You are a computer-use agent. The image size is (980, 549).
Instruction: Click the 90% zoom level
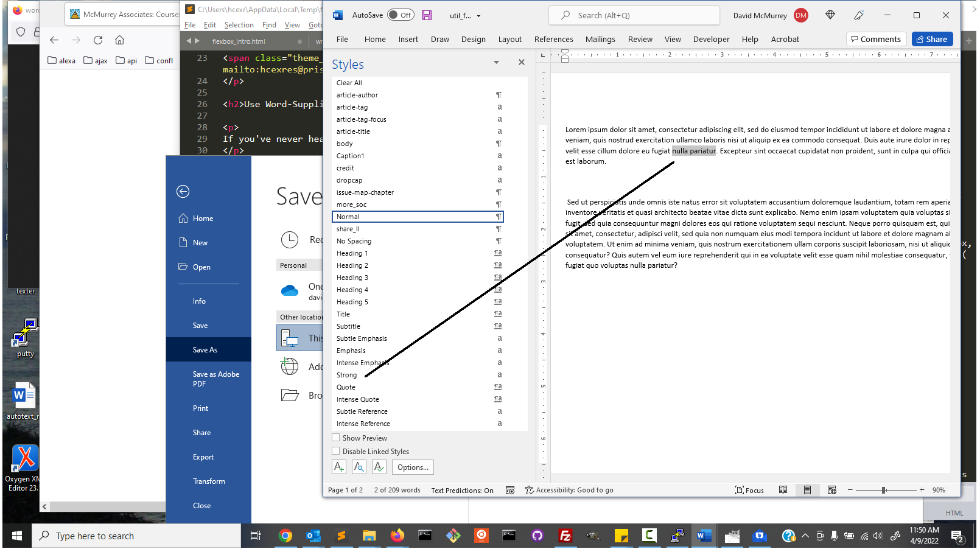tap(939, 490)
